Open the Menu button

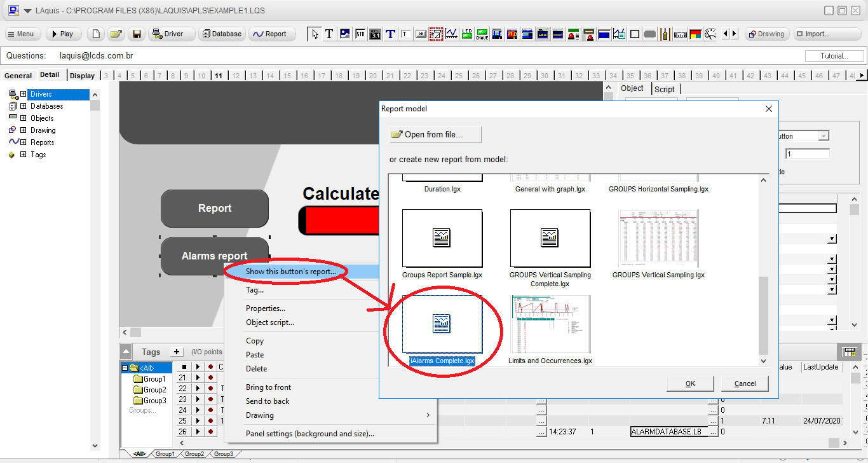point(24,34)
